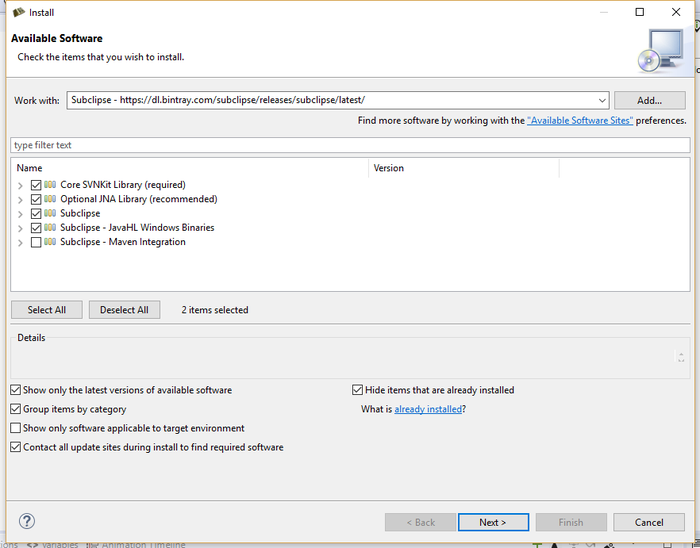Expand Subclipse - JavaHL Windows Binaries node
This screenshot has width=700, height=548.
(x=20, y=228)
